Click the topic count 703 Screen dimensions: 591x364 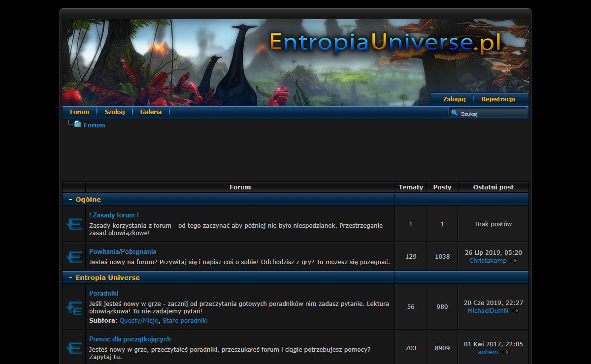click(x=411, y=348)
